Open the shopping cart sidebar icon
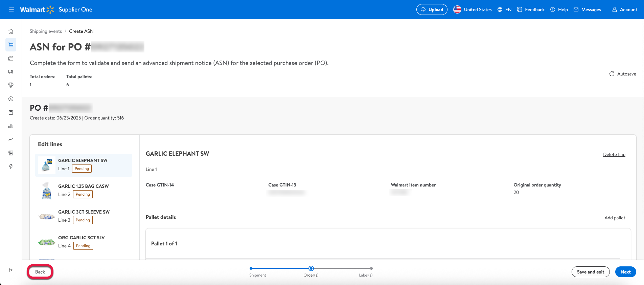This screenshot has height=285, width=644. (11, 45)
